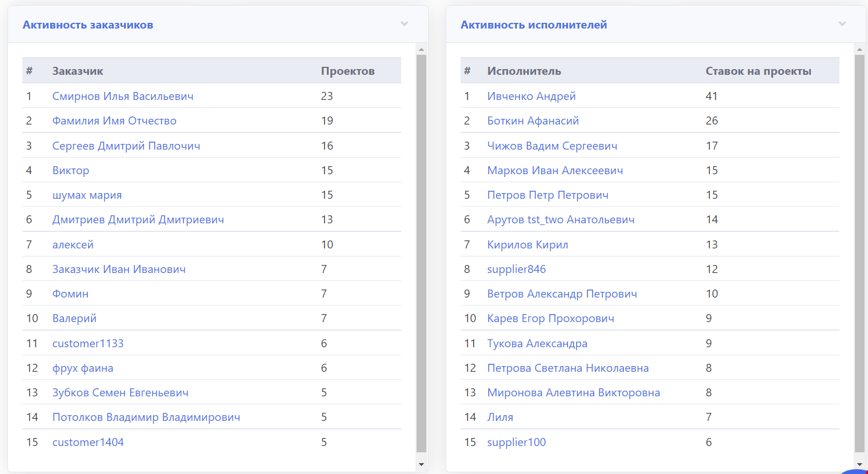Collapse the Активность исполнителей panel chevron

(842, 24)
